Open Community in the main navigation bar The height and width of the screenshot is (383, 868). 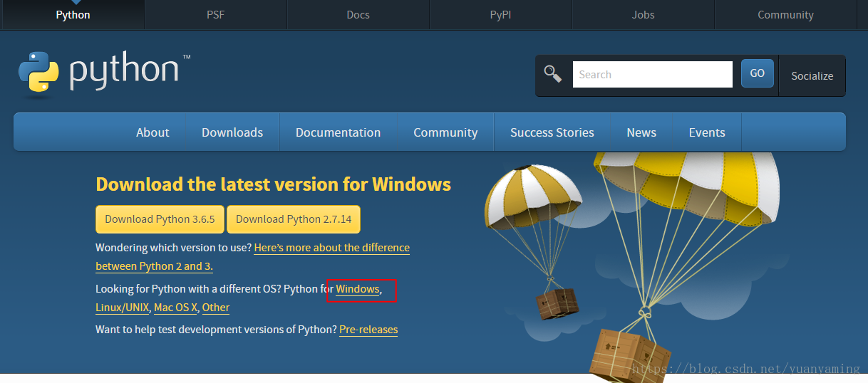pos(445,132)
